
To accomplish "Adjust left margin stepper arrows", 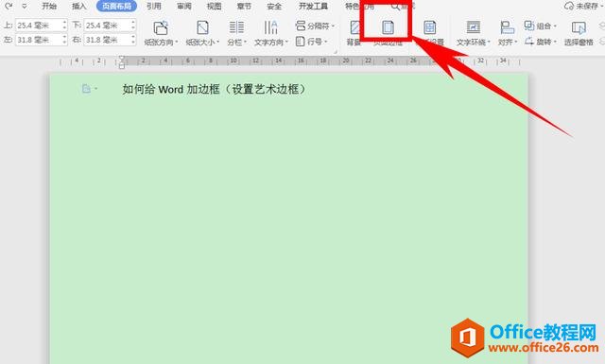I will [64, 40].
